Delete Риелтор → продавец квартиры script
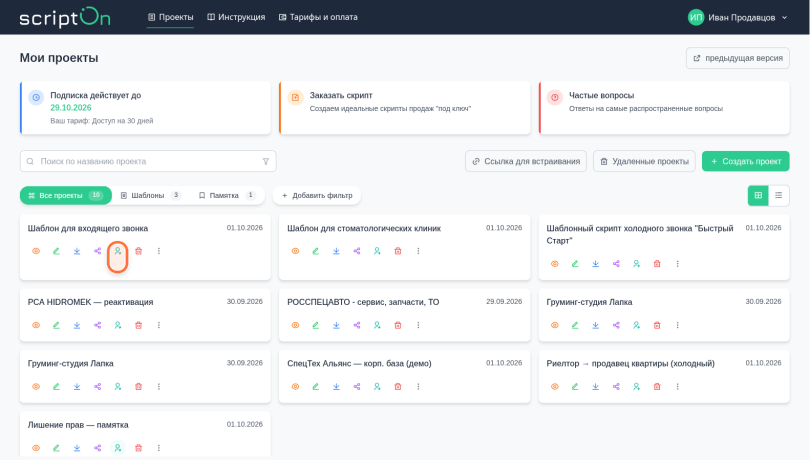The image size is (810, 460). [x=657, y=387]
